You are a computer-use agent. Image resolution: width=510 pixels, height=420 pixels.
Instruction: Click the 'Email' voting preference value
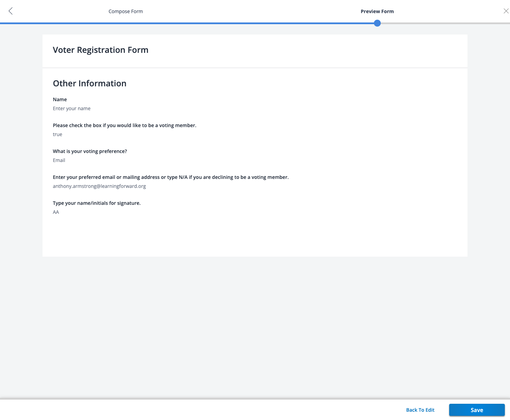(59, 160)
